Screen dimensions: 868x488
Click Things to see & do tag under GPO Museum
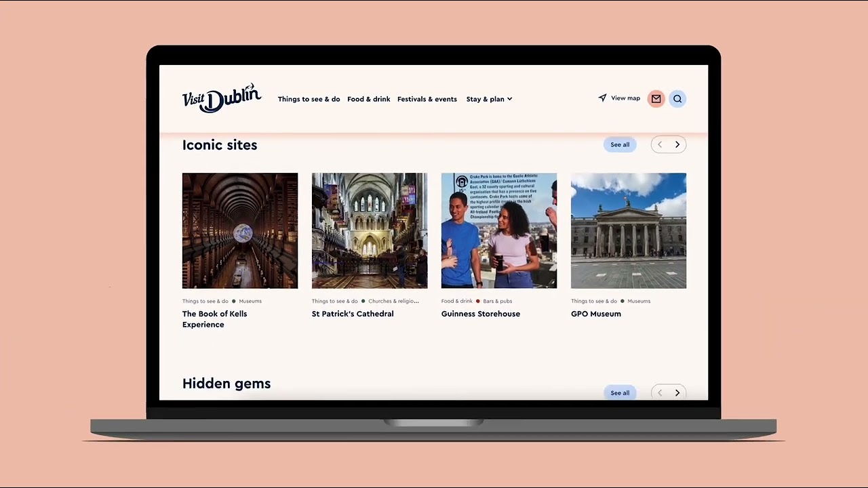pyautogui.click(x=594, y=301)
